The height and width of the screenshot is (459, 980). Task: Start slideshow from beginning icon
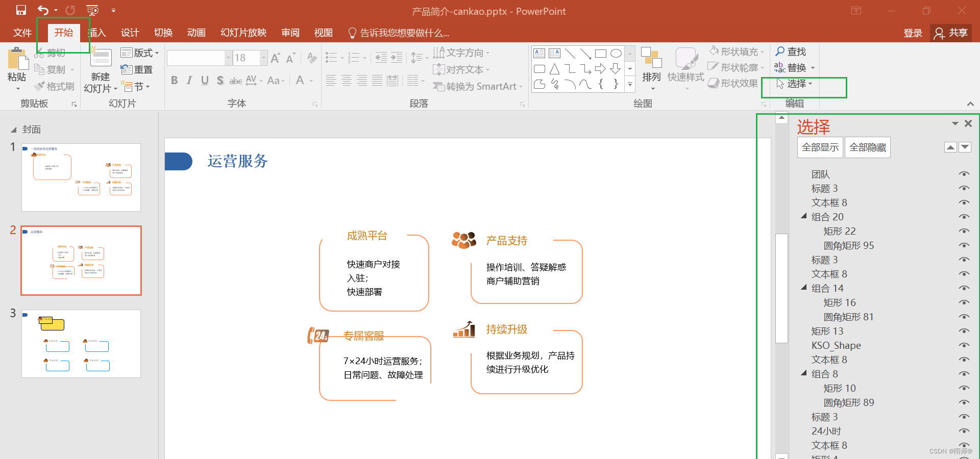click(x=92, y=10)
